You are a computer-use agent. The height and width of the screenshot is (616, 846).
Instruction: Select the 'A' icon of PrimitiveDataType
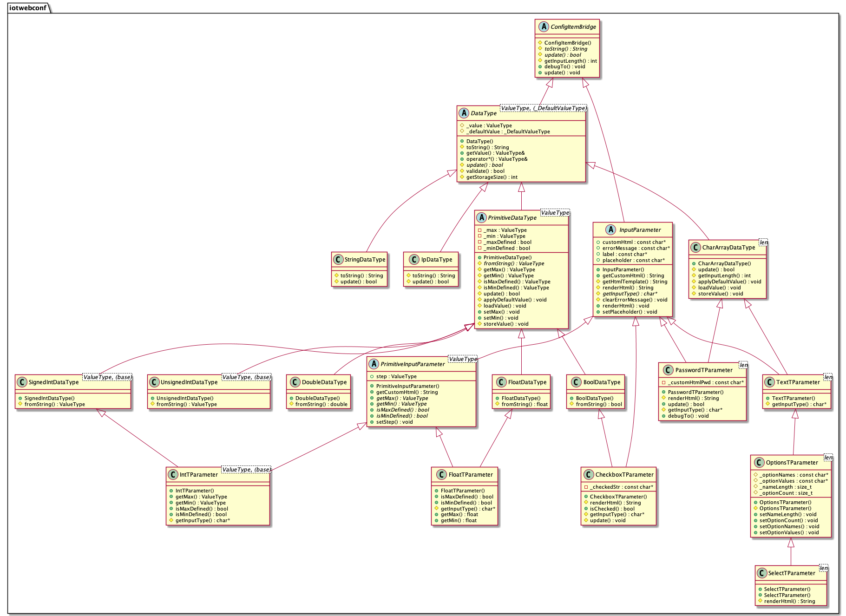(x=481, y=217)
